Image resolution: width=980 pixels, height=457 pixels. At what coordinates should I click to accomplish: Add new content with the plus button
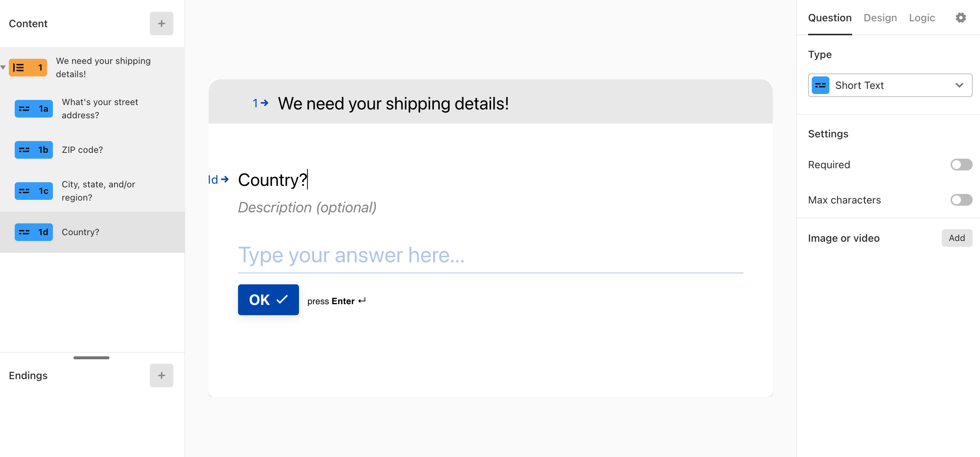(161, 24)
